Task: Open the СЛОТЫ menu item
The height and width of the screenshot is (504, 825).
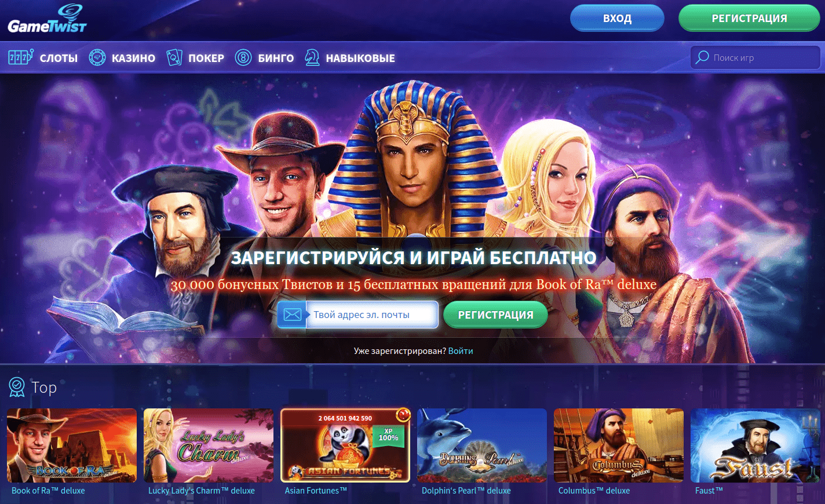Action: [x=59, y=58]
